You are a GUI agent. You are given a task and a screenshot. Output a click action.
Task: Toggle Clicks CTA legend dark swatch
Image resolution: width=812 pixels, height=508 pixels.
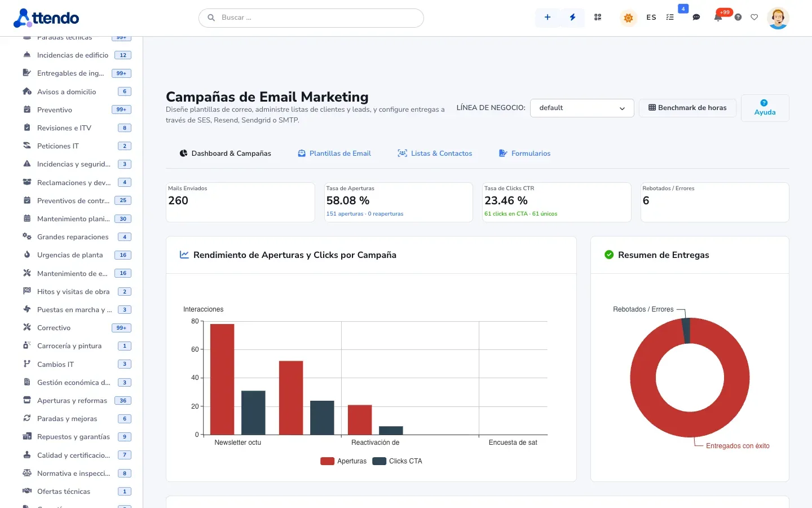click(379, 461)
